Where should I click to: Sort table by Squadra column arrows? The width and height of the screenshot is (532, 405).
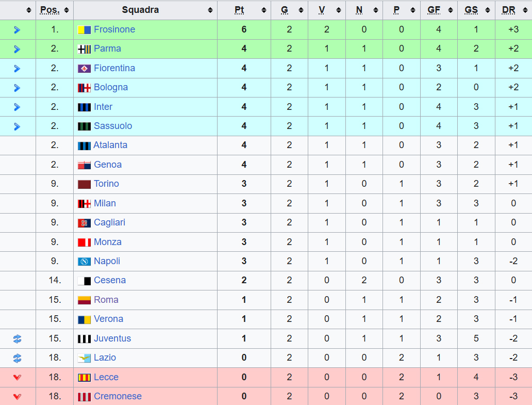click(210, 10)
